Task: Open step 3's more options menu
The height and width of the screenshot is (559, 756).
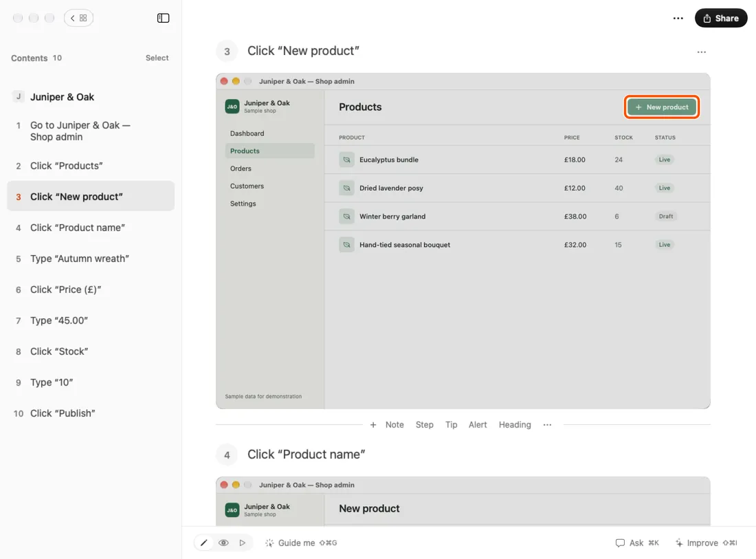Action: click(701, 52)
